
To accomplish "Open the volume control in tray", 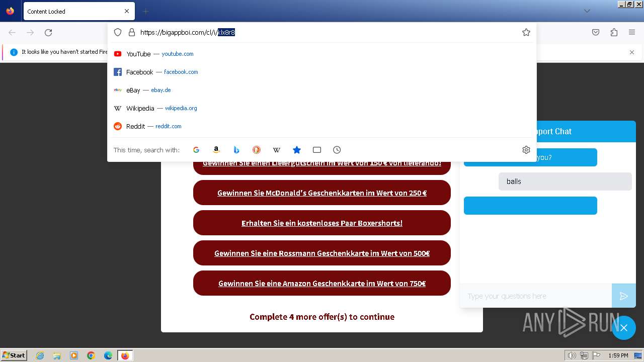I will [x=572, y=355].
